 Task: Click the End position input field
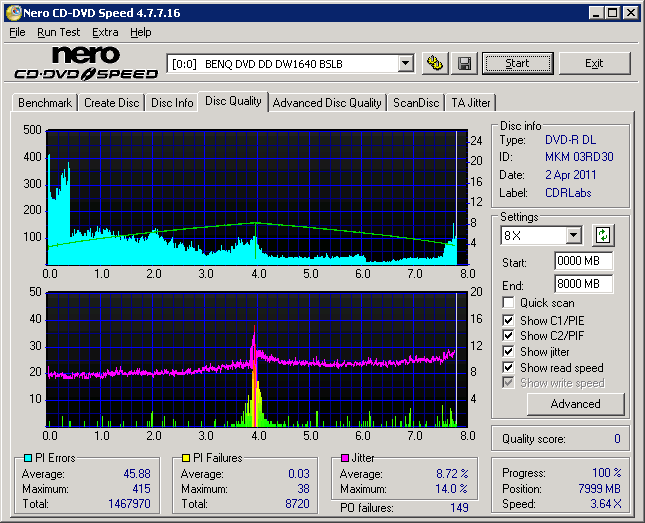point(583,284)
